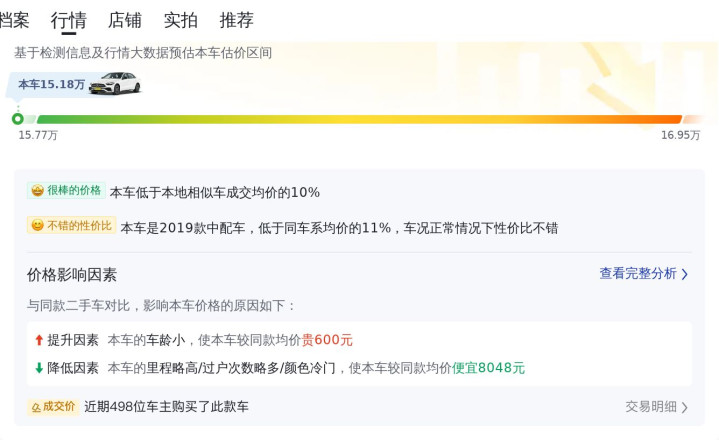
Task: Open the 推荐 tab
Action: click(x=237, y=20)
